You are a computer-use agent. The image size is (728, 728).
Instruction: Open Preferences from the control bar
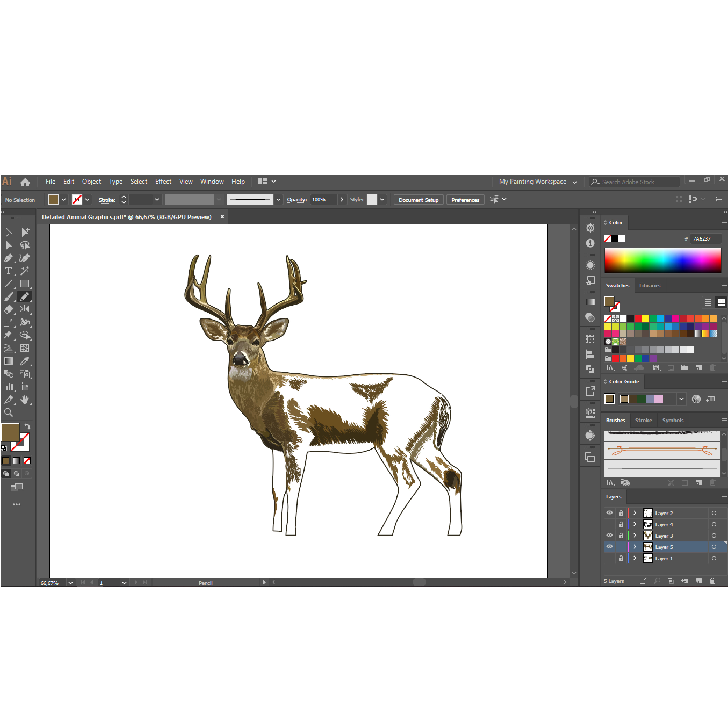pyautogui.click(x=465, y=200)
